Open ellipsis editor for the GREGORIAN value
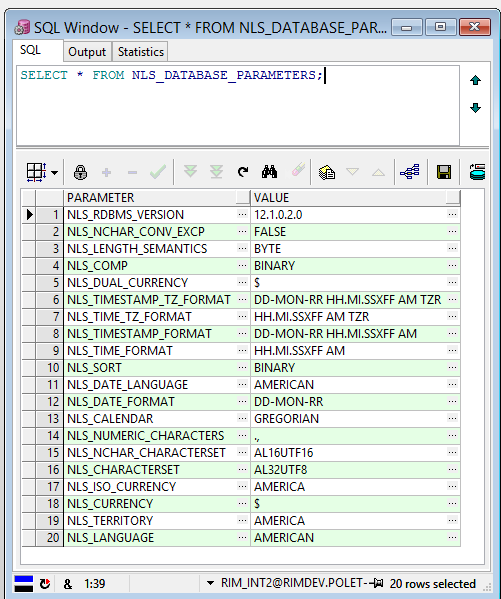The width and height of the screenshot is (501, 599). (452, 419)
